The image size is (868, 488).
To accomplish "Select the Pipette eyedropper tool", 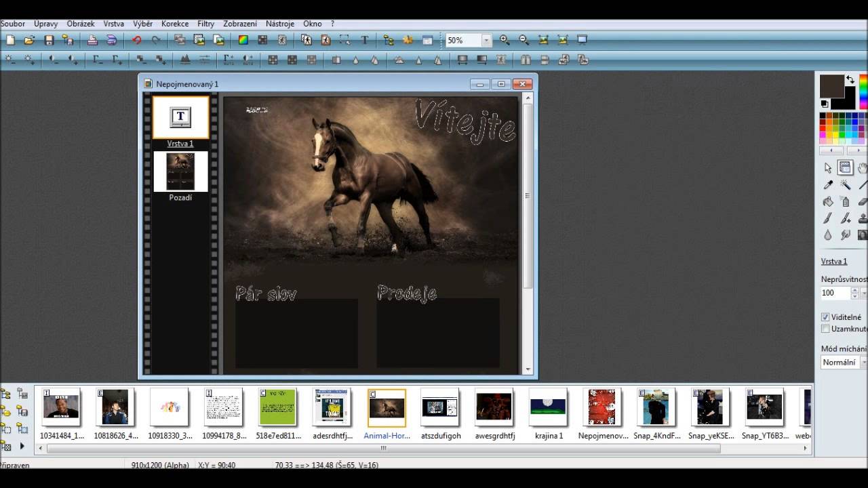I will [827, 184].
